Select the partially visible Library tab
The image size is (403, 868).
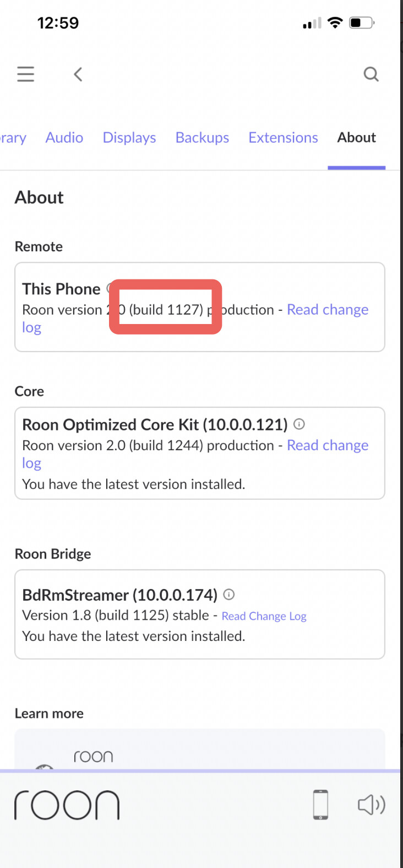[x=13, y=138]
